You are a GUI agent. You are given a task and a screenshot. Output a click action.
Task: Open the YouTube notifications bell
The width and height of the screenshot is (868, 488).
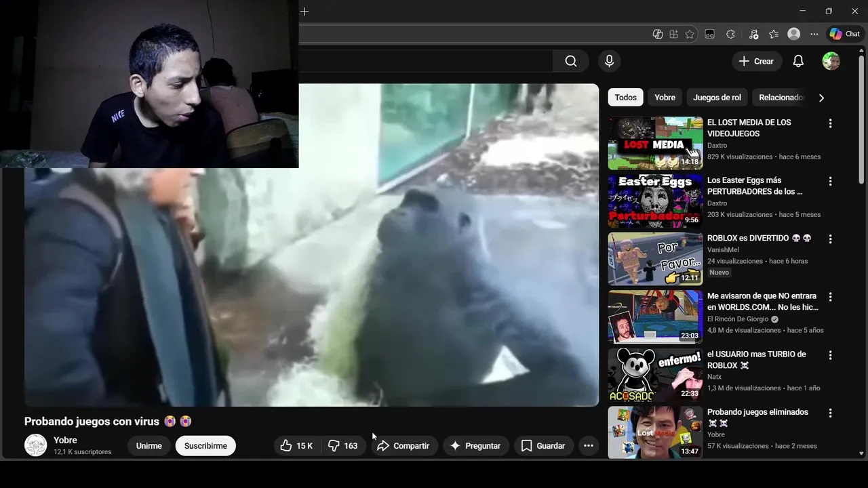click(798, 61)
